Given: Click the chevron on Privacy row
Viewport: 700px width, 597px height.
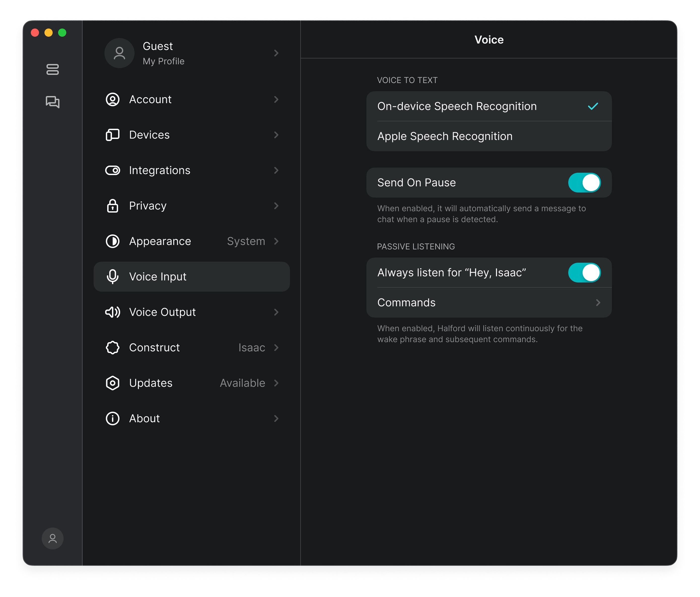Looking at the screenshot, I should [276, 206].
